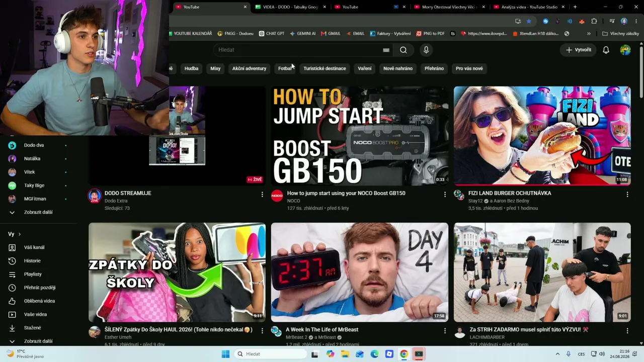Show more bookmarks with the double chevron
644x362 pixels.
point(589,34)
